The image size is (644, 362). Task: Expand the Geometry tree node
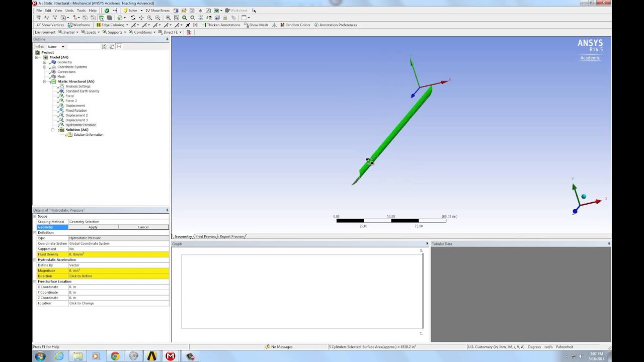pyautogui.click(x=45, y=62)
